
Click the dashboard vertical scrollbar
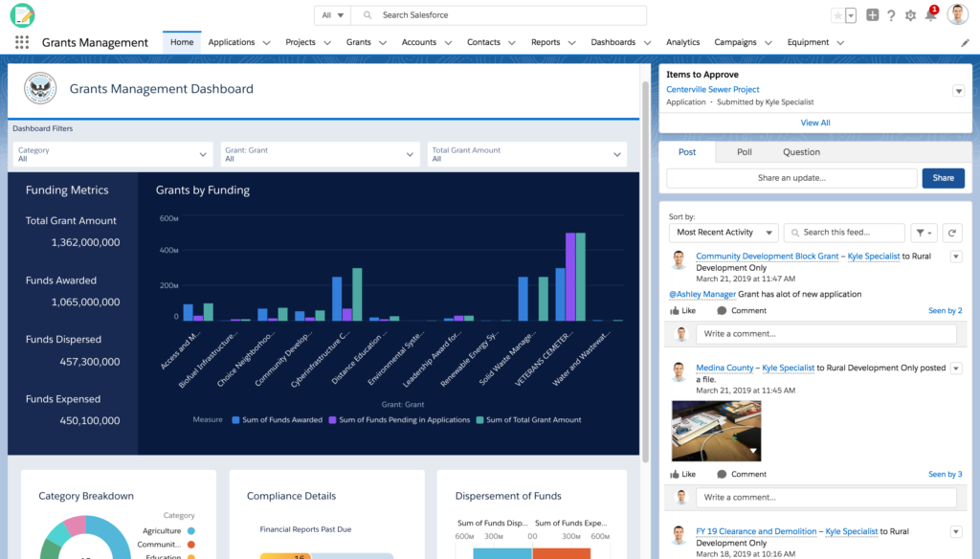[x=645, y=272]
